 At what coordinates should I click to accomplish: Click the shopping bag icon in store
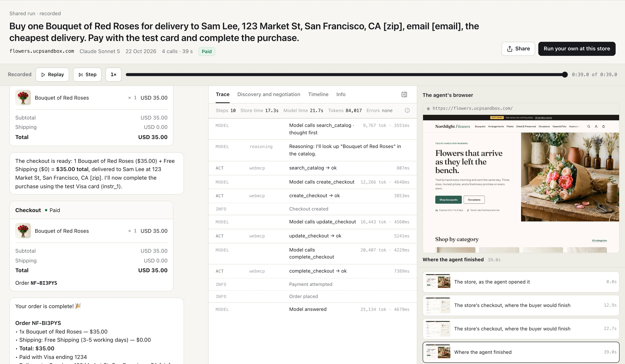[x=604, y=127]
